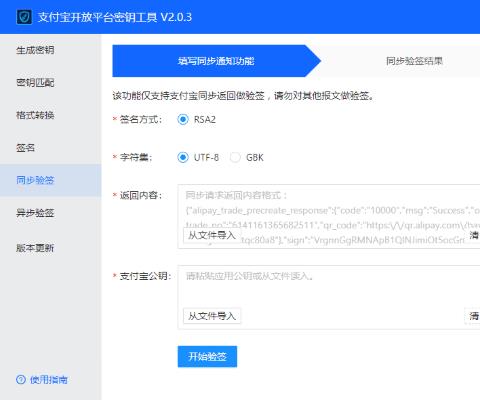Switch to 异步验签 in the sidebar
Viewport: 480px width, 400px height.
pos(35,213)
